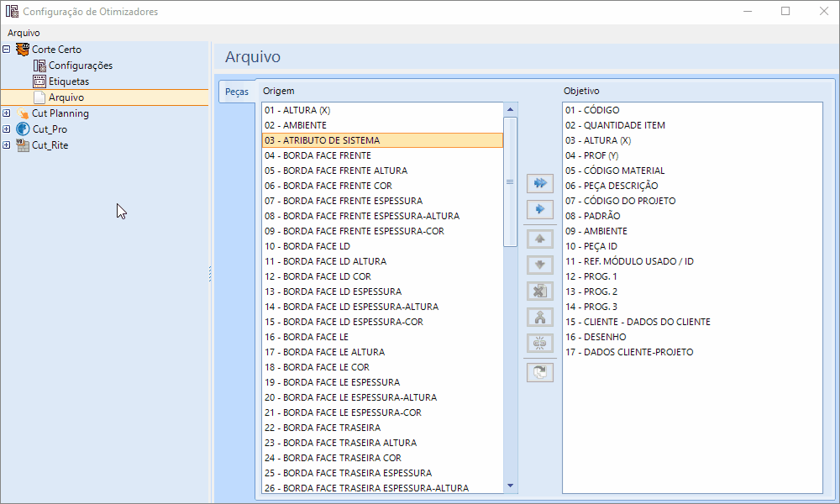
Task: Select '22 - BORDA FACE TRASEIRA' row
Action: click(x=382, y=428)
